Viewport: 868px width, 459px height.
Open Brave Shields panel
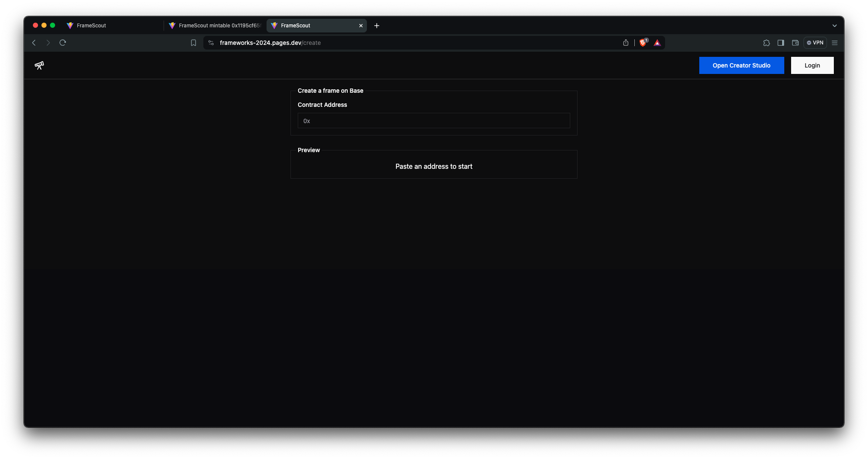pyautogui.click(x=643, y=43)
